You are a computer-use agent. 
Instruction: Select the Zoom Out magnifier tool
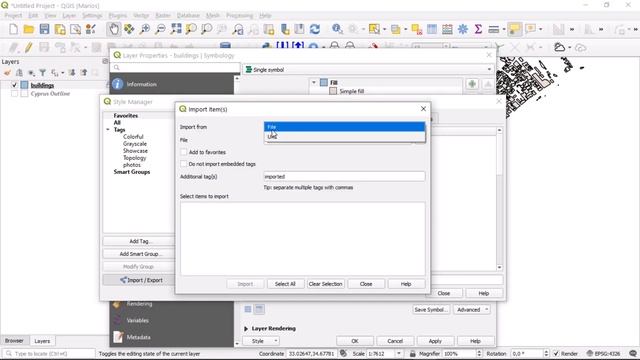[x=160, y=29]
